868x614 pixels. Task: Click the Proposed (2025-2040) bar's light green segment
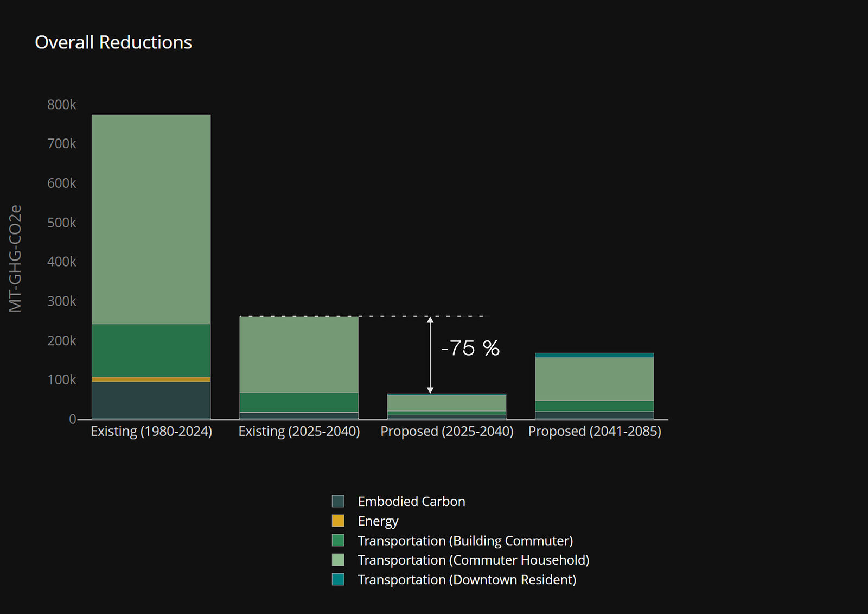click(446, 403)
